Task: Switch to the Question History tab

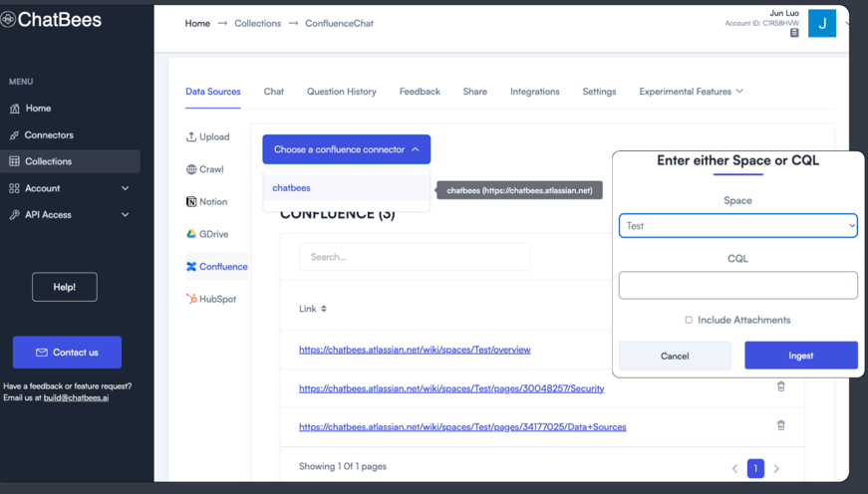Action: (341, 92)
